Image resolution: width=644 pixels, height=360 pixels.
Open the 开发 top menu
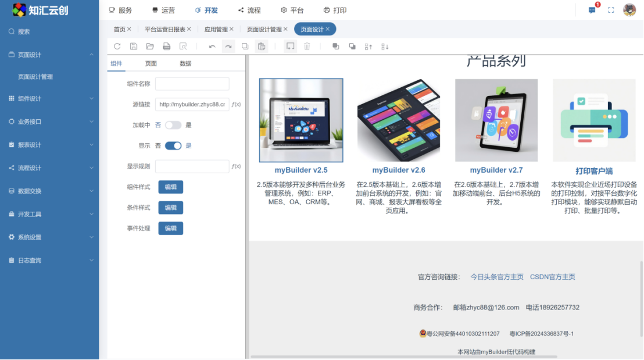pos(206,10)
